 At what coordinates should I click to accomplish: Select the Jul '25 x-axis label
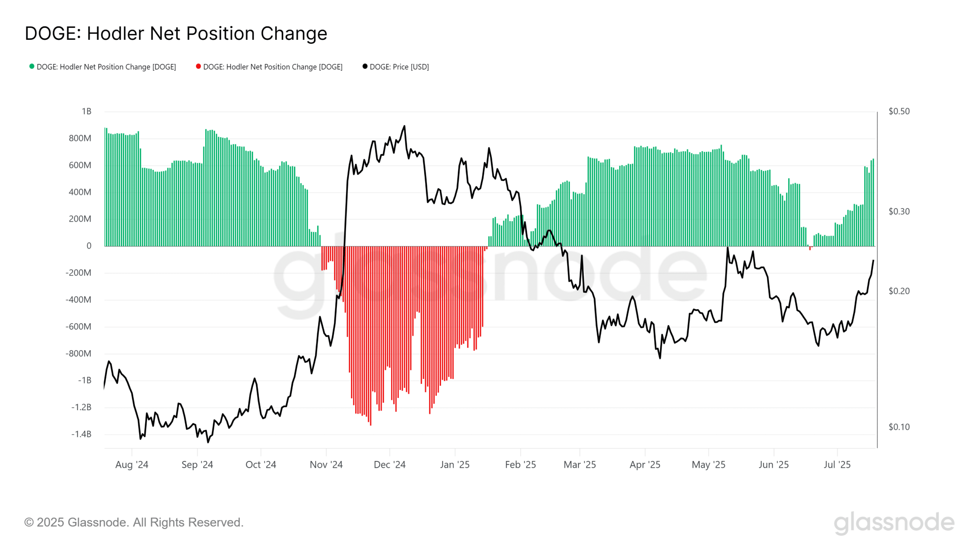pyautogui.click(x=837, y=465)
